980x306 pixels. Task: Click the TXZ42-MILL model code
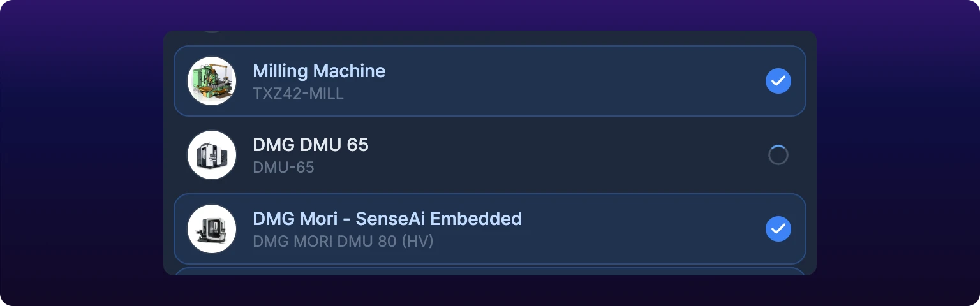pos(299,94)
